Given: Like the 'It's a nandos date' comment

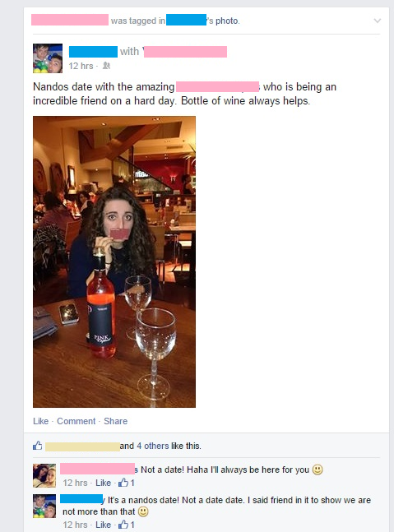Looking at the screenshot, I should click(103, 525).
